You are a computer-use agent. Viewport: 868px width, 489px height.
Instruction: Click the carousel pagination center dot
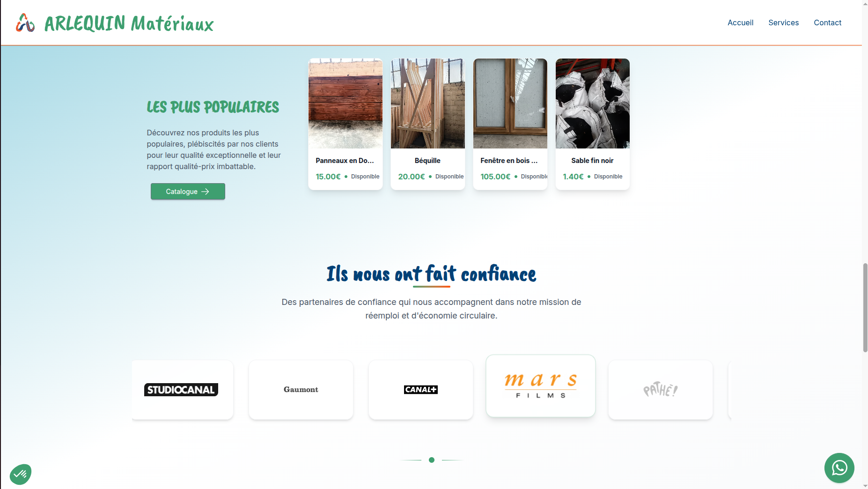click(432, 460)
